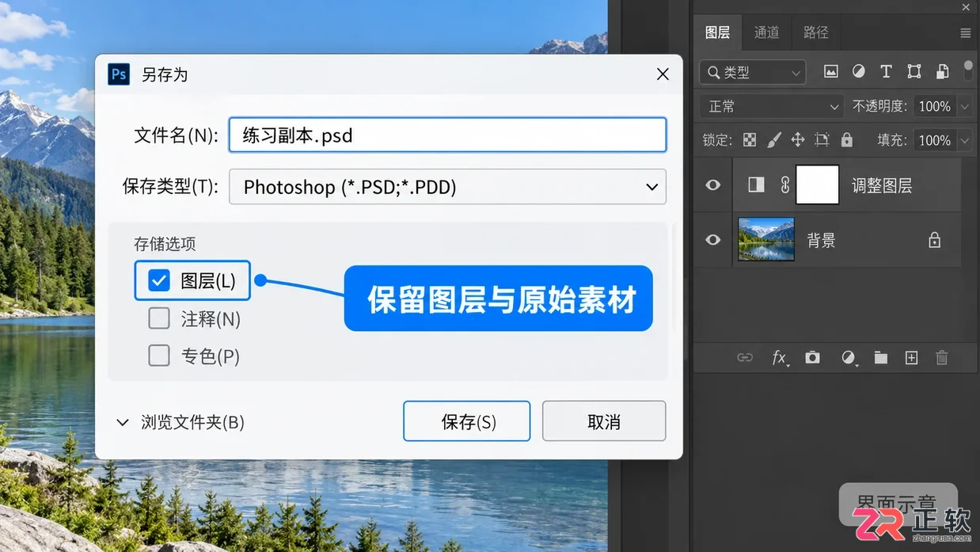
Task: Toggle the layer filtering switch
Action: [x=968, y=70]
